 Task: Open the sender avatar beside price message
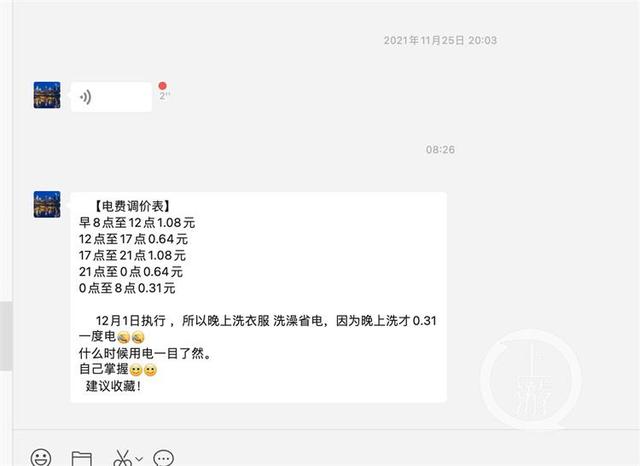[47, 204]
